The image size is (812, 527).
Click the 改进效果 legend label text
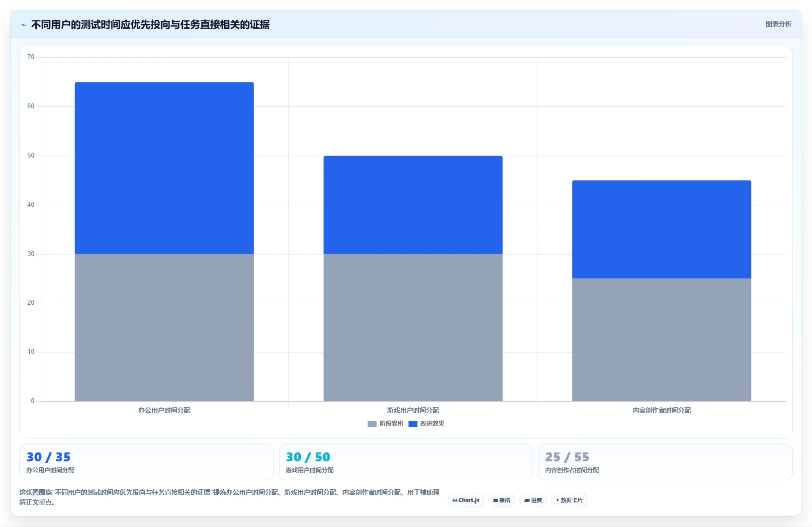click(432, 424)
